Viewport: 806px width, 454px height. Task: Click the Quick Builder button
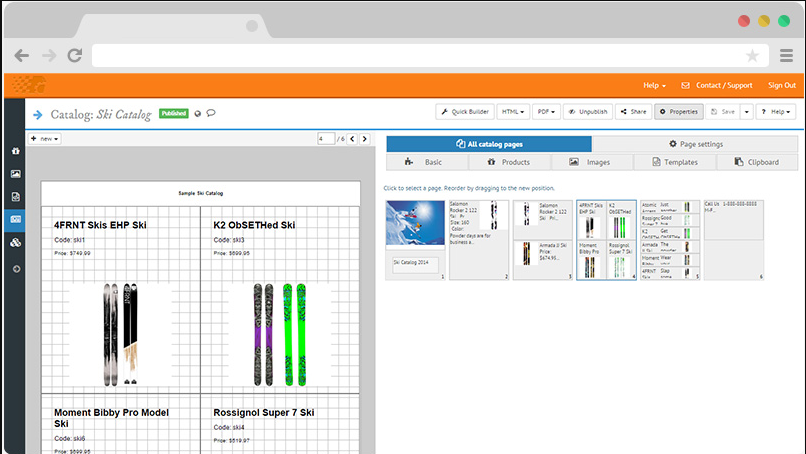pos(465,112)
